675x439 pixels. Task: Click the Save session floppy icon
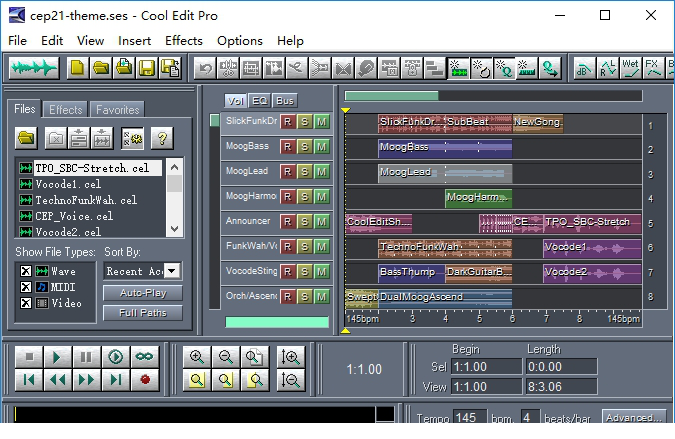click(x=146, y=68)
